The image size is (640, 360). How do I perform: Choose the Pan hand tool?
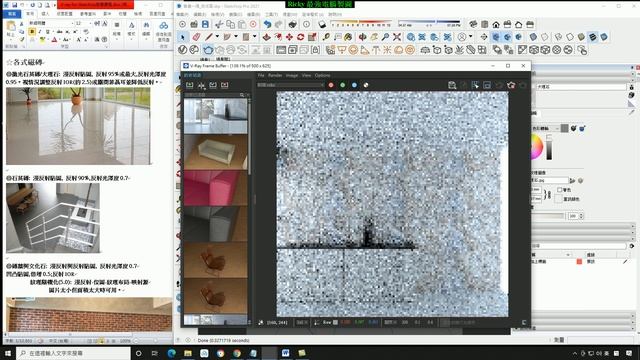point(374,37)
